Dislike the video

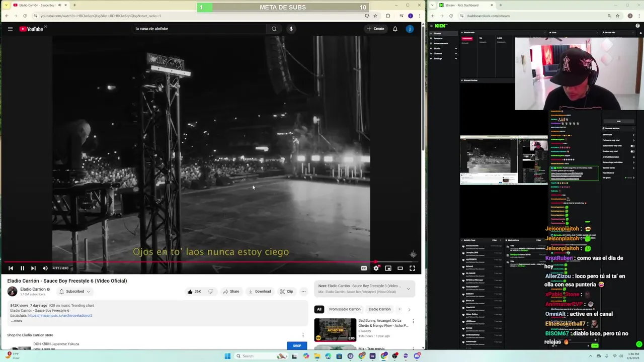[x=211, y=291]
